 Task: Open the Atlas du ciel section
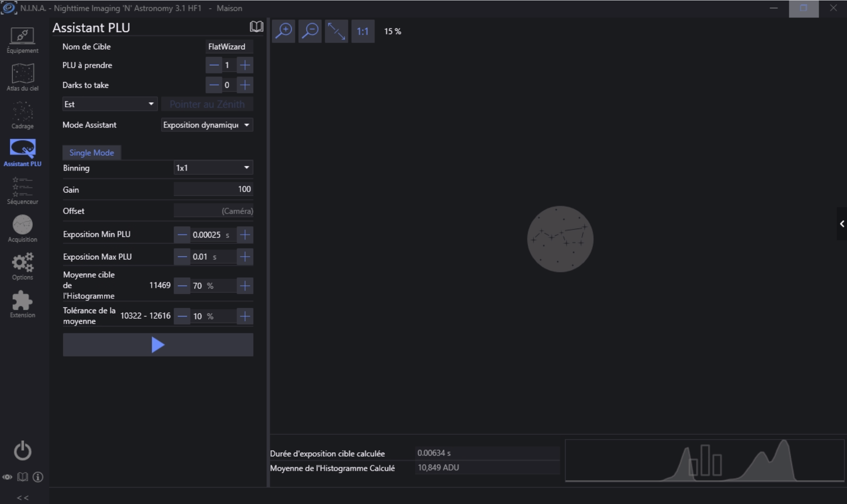[x=22, y=77]
